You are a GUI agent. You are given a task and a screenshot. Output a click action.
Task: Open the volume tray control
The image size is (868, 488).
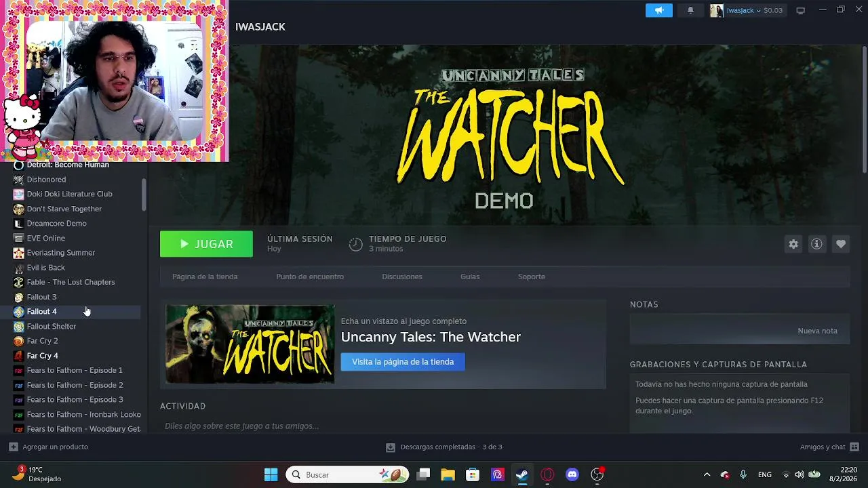pyautogui.click(x=799, y=474)
